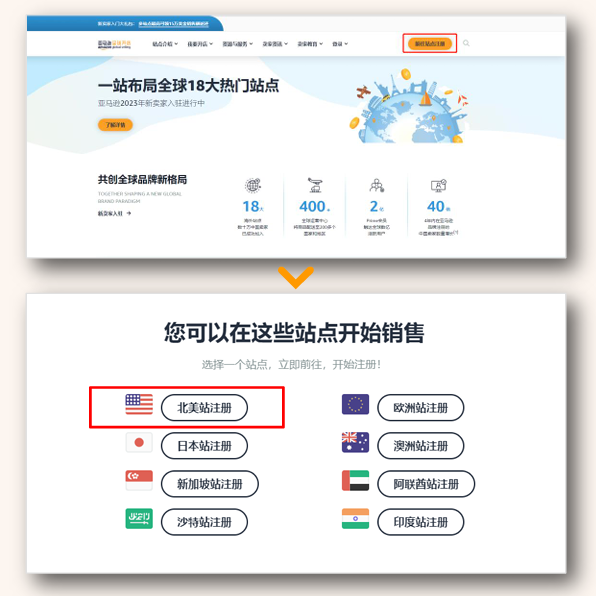
Task: Expand the 资源与服务 nav dropdown
Action: (x=238, y=44)
